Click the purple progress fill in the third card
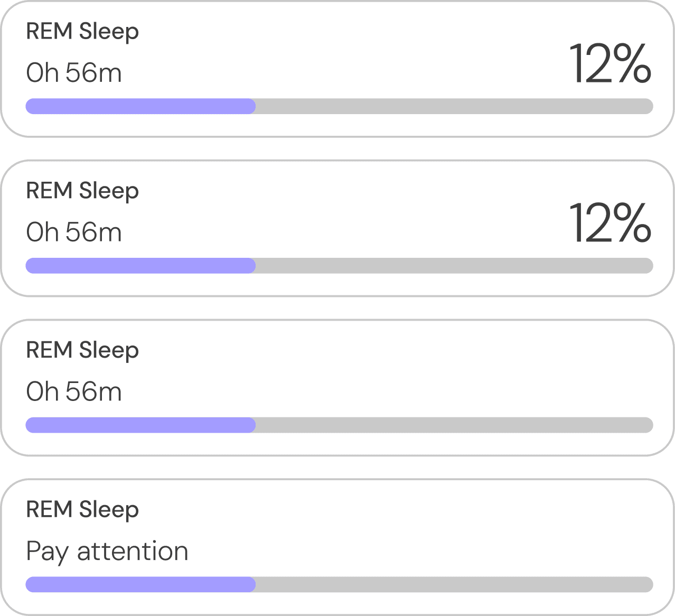The image size is (675, 616). tap(140, 425)
